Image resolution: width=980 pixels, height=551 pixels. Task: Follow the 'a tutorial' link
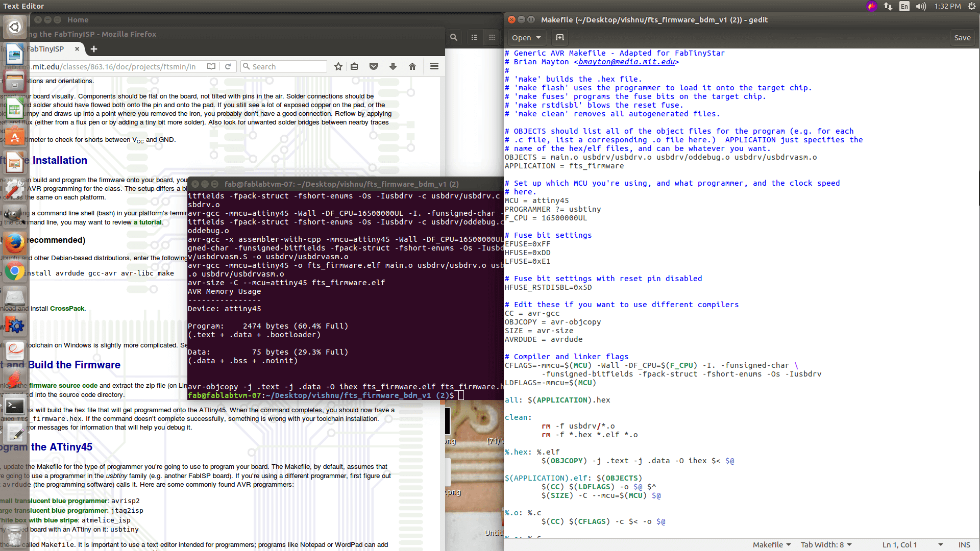coord(148,222)
